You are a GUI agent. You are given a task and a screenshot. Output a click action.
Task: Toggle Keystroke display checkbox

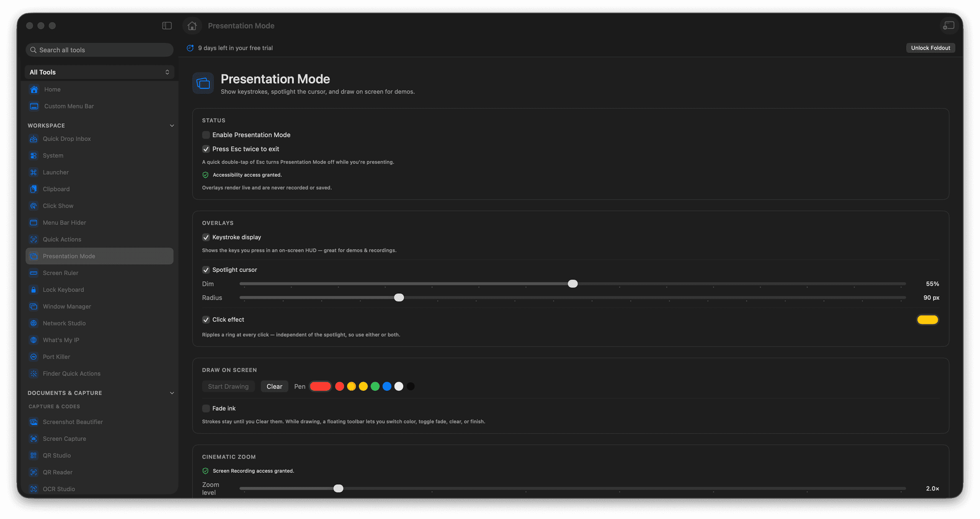[206, 237]
